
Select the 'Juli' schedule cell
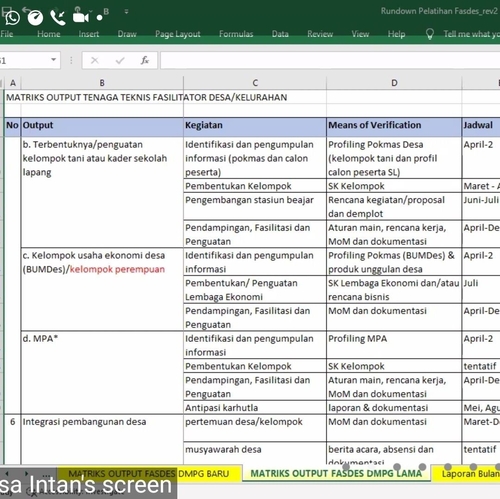pos(481,289)
